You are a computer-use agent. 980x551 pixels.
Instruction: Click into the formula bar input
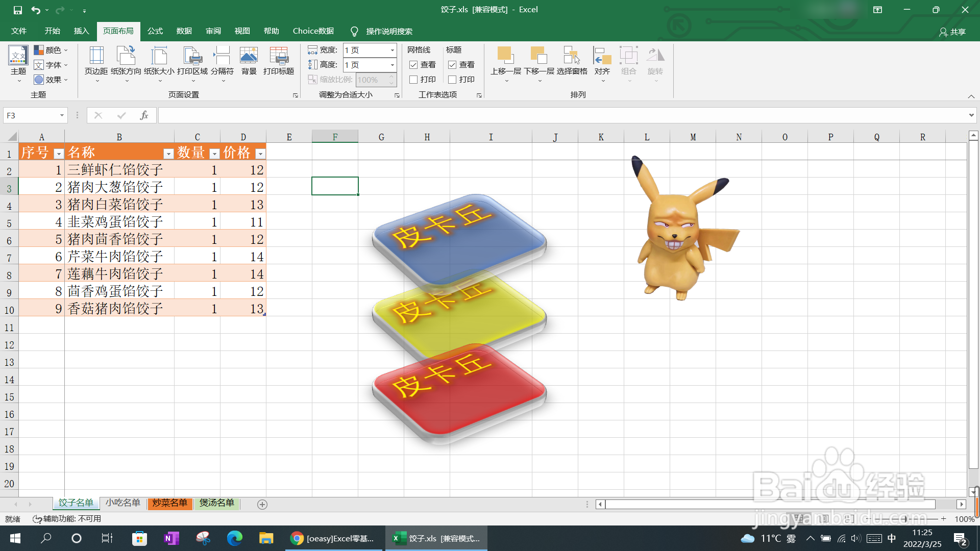click(x=561, y=115)
